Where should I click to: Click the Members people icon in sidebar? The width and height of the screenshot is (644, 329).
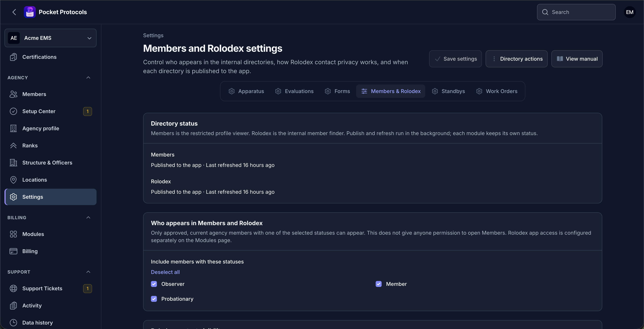point(13,94)
